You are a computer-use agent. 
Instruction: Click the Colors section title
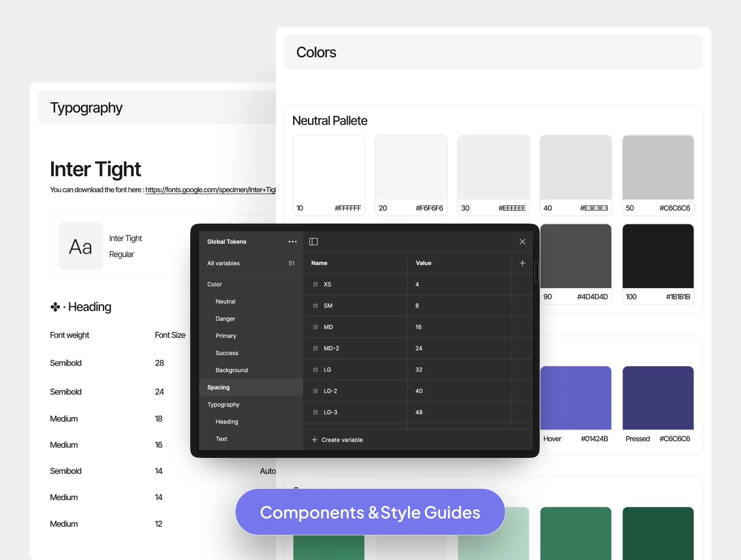(316, 52)
